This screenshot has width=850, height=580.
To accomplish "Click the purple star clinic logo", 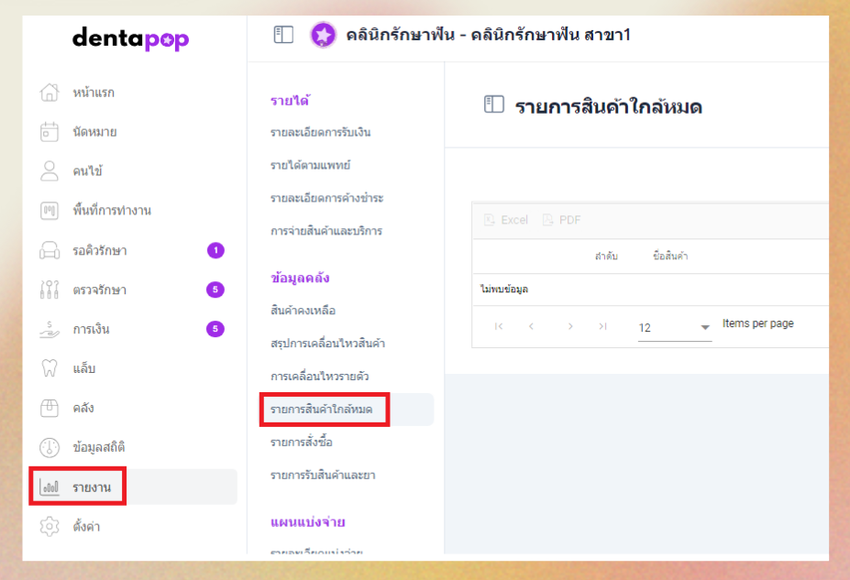I will pos(323,35).
